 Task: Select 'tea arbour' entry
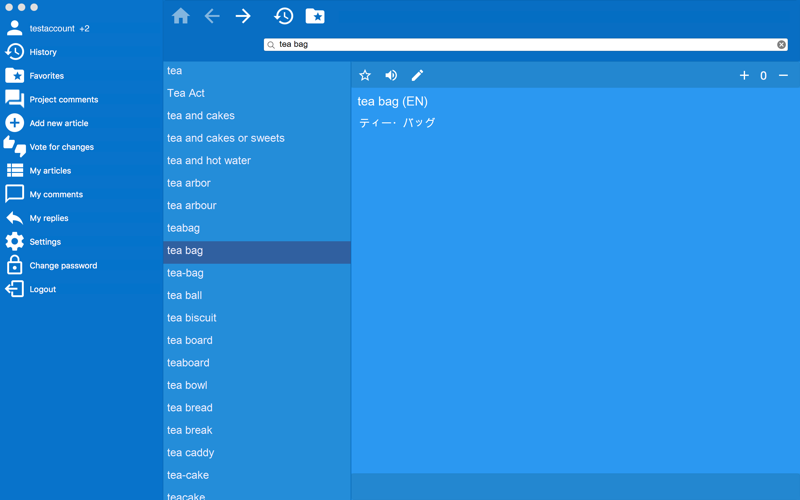point(257,205)
